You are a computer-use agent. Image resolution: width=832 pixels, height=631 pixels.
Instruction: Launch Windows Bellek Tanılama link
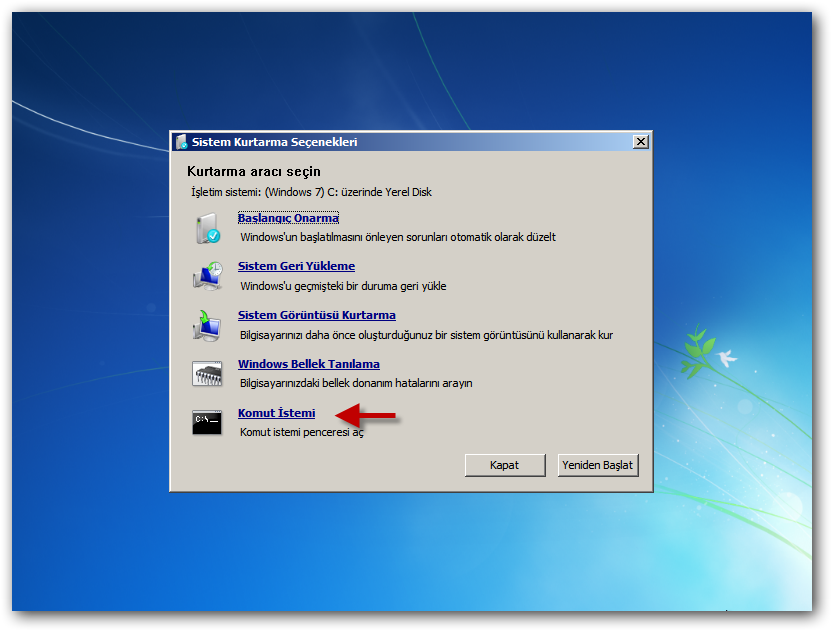309,364
